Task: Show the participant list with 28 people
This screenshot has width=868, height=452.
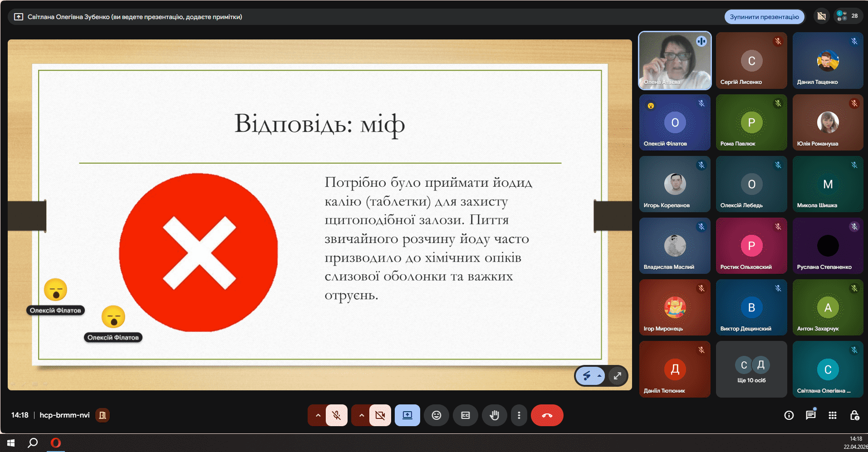Action: click(x=848, y=16)
